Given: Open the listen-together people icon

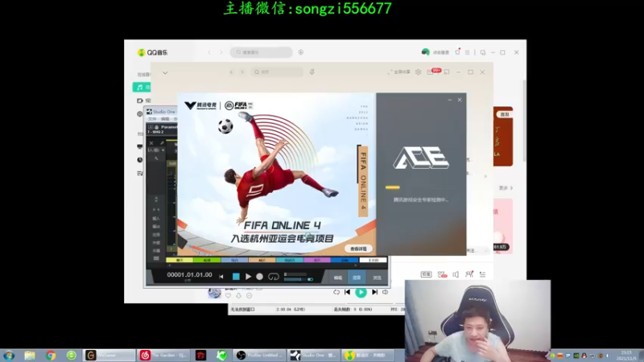Looking at the screenshot, I should click(x=469, y=274).
